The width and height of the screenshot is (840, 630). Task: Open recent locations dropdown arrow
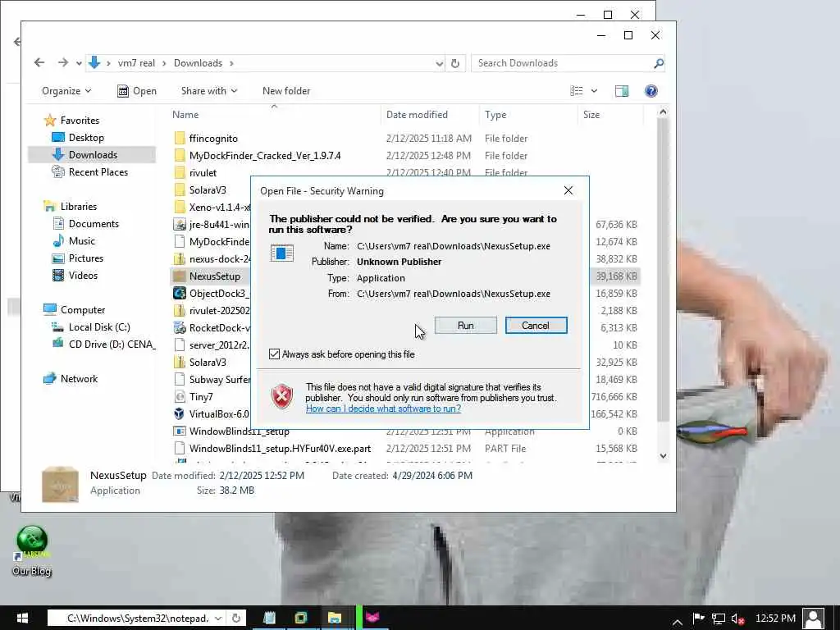tap(79, 63)
